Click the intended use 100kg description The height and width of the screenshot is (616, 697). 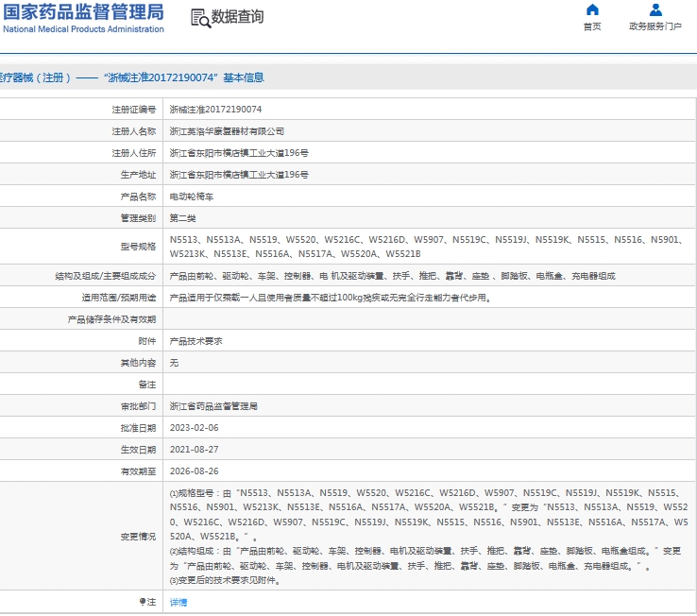pyautogui.click(x=331, y=298)
